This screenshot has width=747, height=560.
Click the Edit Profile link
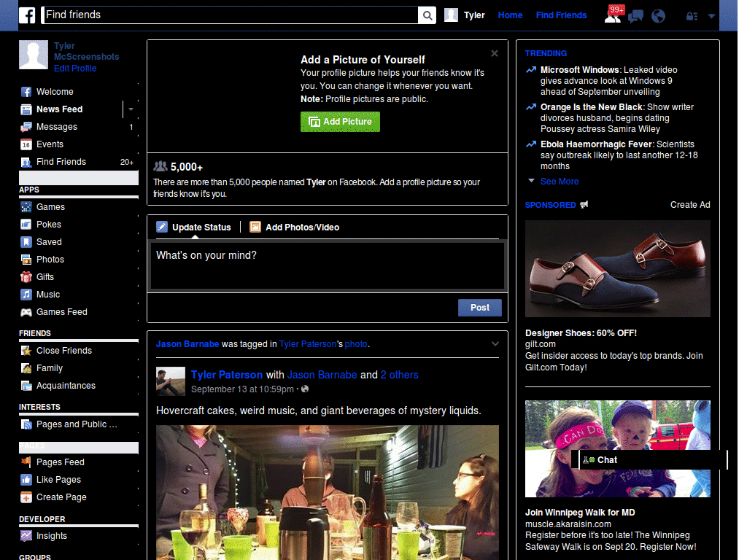point(75,68)
